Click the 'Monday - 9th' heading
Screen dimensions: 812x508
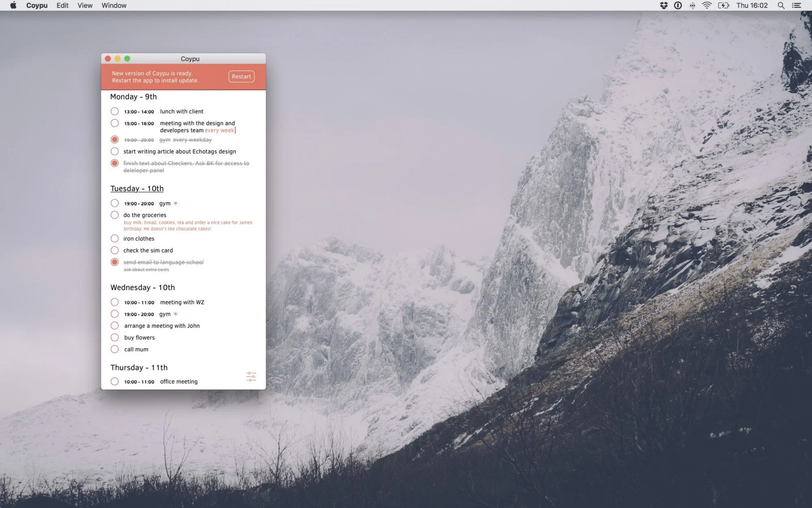(x=134, y=97)
